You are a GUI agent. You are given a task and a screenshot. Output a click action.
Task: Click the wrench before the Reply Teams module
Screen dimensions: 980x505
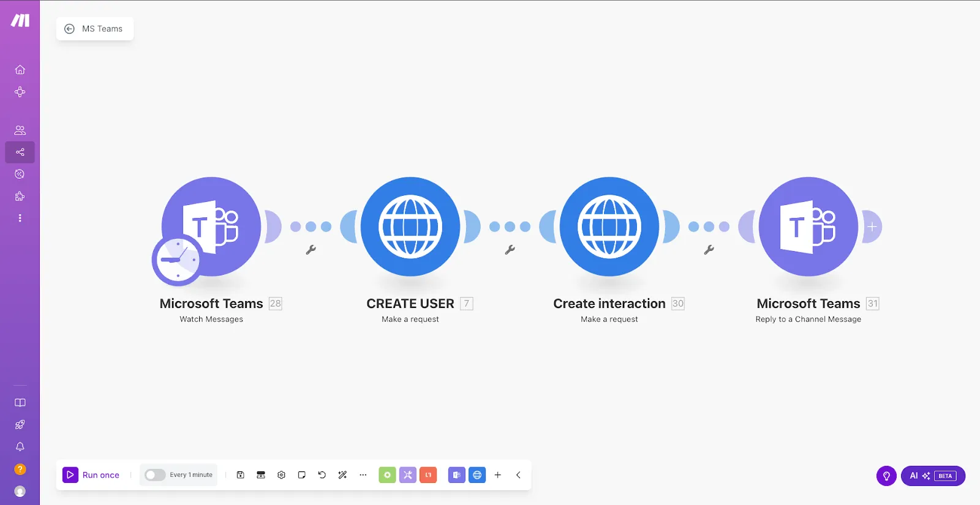pyautogui.click(x=709, y=250)
